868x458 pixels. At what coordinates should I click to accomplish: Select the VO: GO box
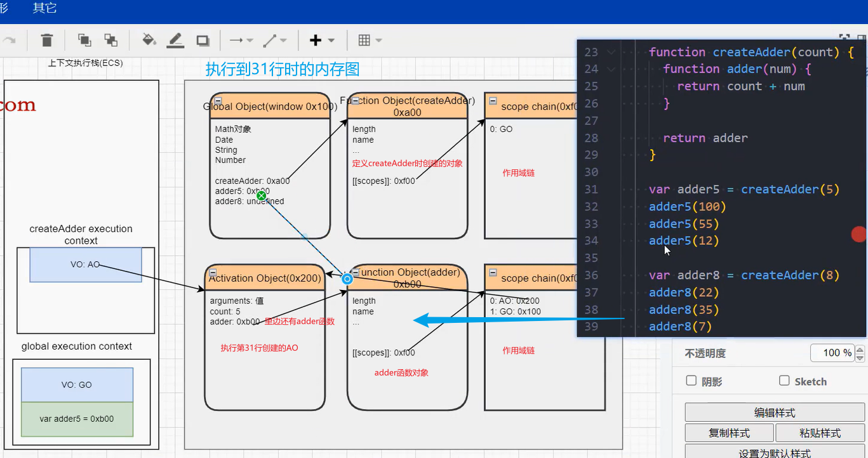tap(77, 384)
